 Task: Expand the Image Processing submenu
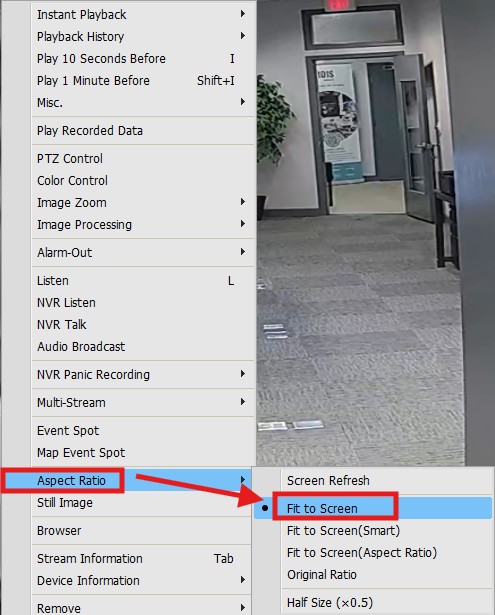[143, 224]
